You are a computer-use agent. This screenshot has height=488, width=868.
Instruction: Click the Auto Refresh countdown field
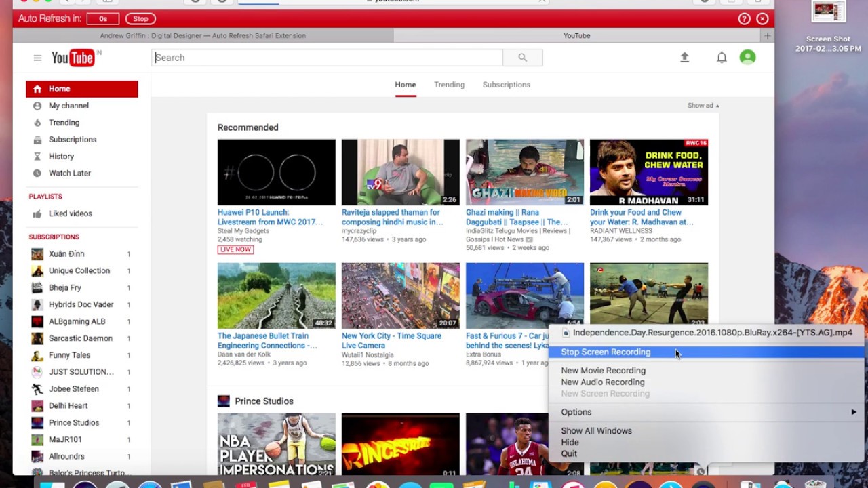pyautogui.click(x=103, y=19)
